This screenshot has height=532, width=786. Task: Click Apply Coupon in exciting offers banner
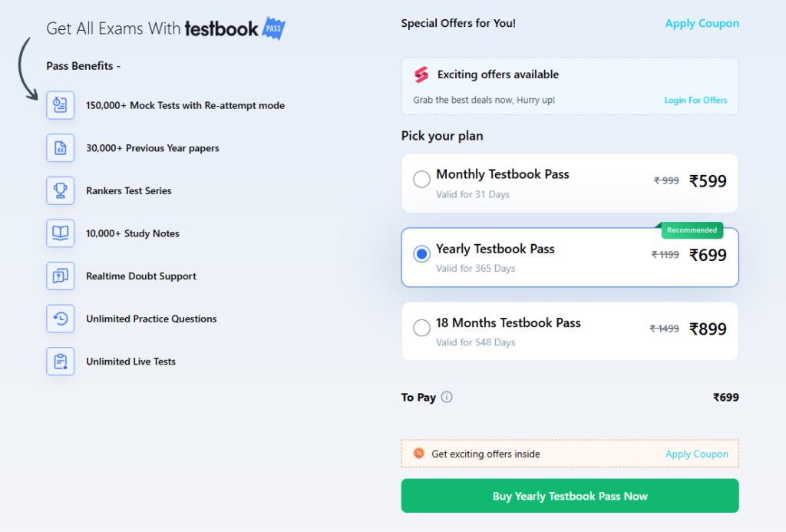[696, 454]
